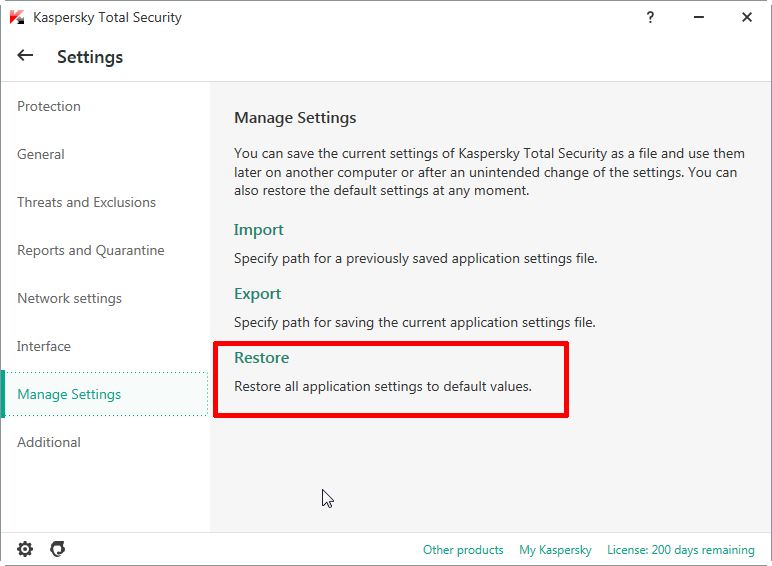Open the support agent icon in footer
Screen dimensions: 772x566
tap(58, 549)
